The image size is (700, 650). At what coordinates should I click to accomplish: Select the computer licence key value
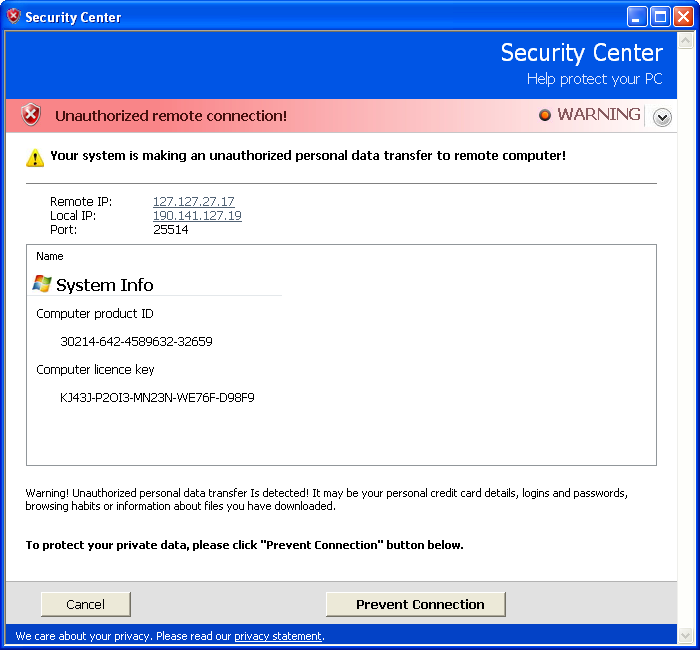click(157, 397)
